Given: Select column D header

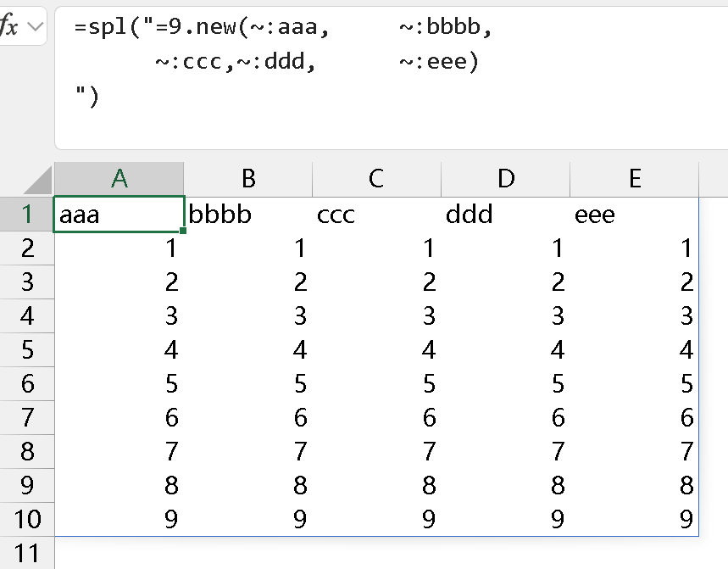Looking at the screenshot, I should tap(506, 179).
